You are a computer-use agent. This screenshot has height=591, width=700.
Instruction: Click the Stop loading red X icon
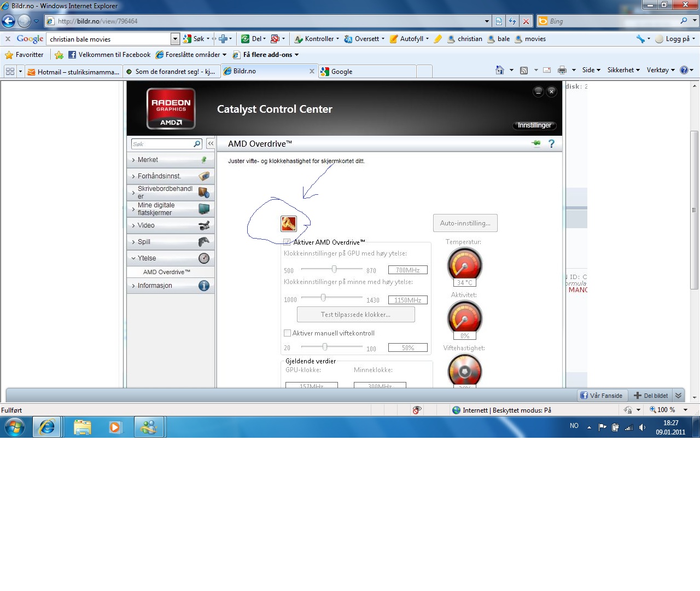coord(526,21)
